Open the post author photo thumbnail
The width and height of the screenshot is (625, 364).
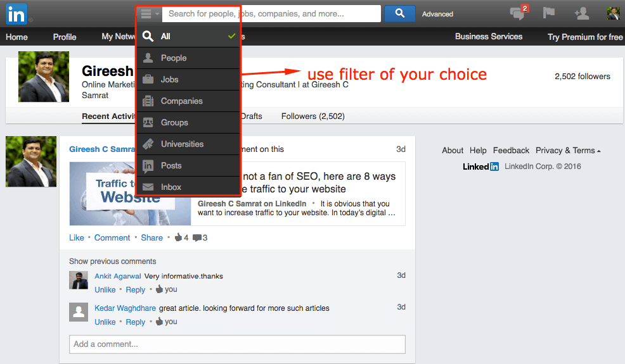tap(31, 161)
